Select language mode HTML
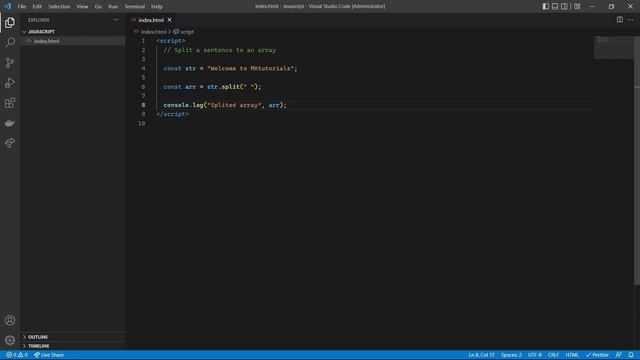Image resolution: width=640 pixels, height=360 pixels. (572, 355)
